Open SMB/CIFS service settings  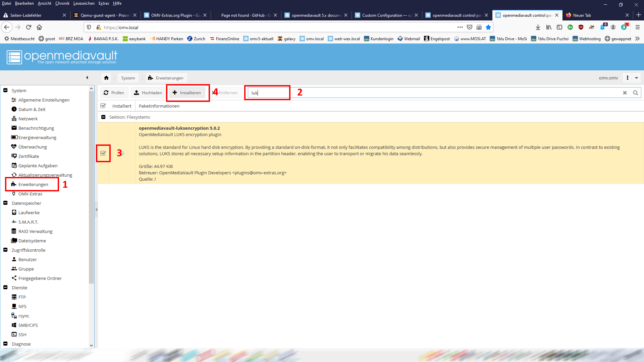[x=28, y=325]
